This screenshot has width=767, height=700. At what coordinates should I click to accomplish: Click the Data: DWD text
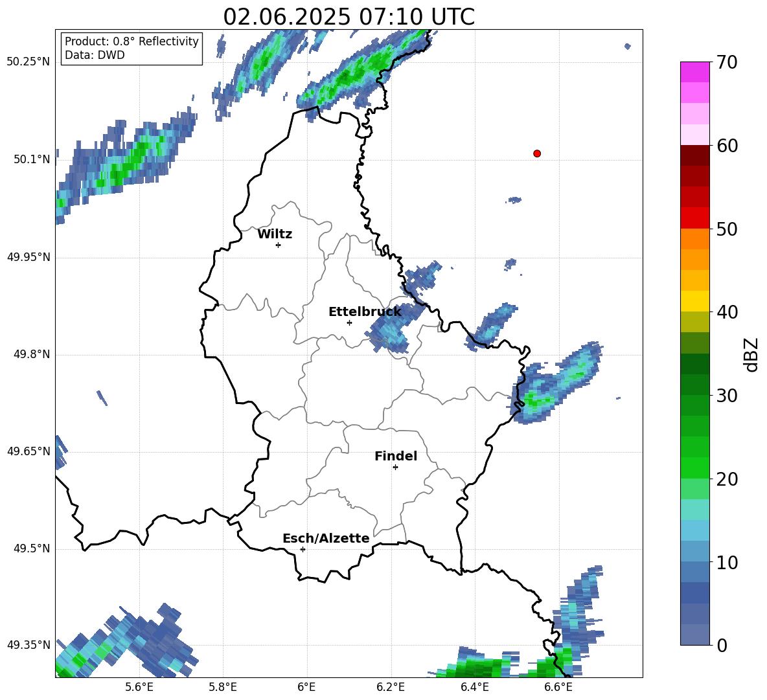coord(95,55)
